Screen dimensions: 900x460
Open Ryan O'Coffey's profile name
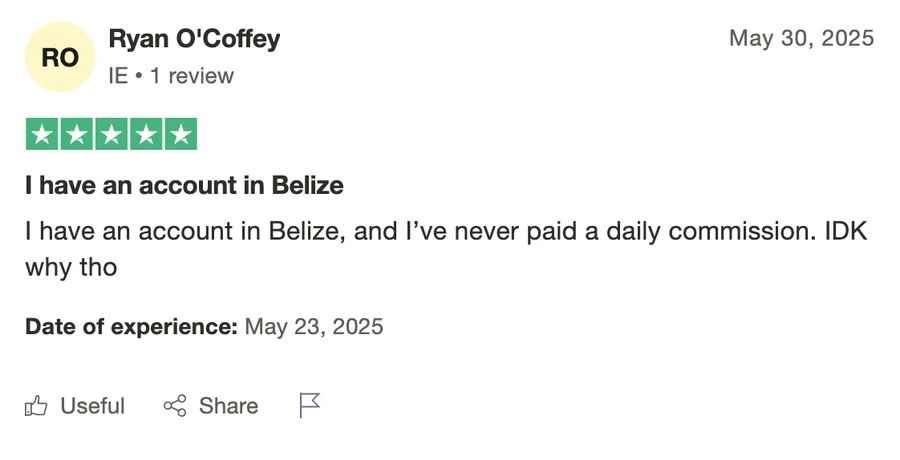194,39
